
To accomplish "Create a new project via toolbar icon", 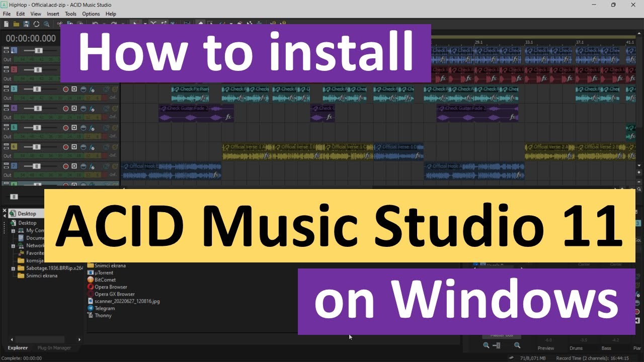I will (x=6, y=24).
